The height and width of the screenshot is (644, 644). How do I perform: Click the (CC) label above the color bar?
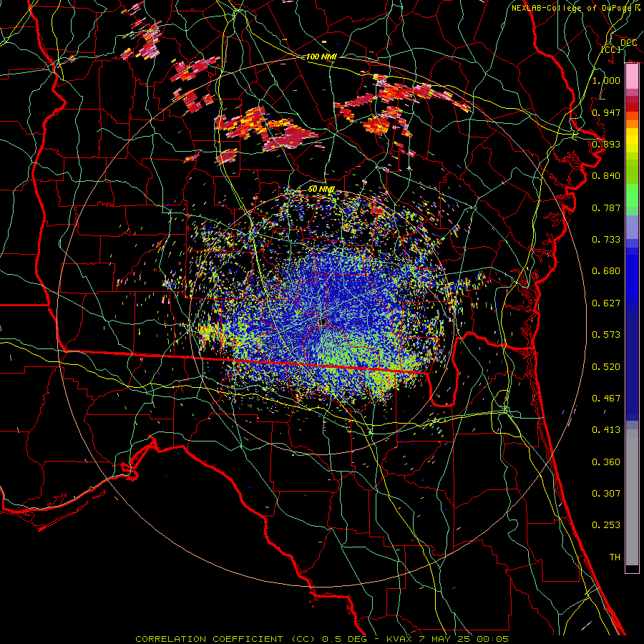(x=611, y=49)
